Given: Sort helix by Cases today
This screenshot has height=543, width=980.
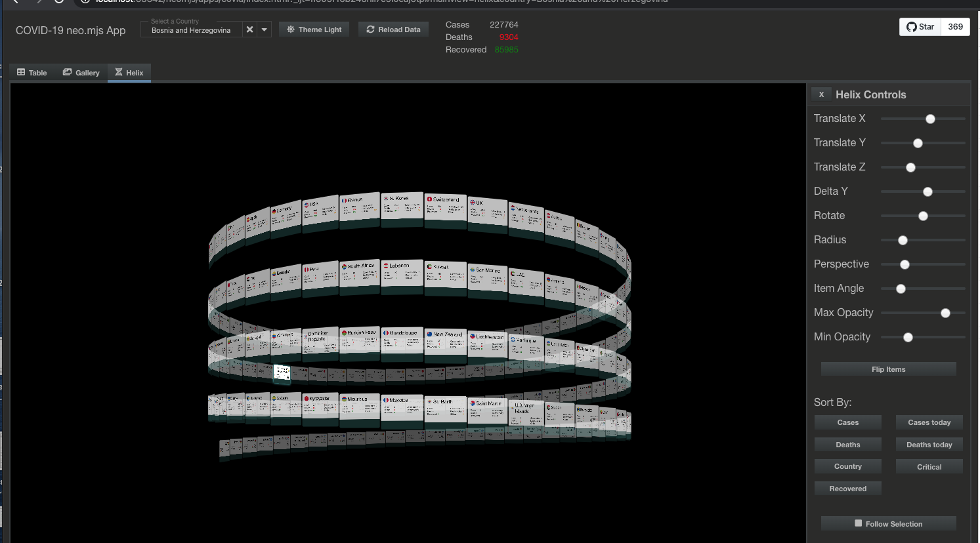Looking at the screenshot, I should (929, 422).
